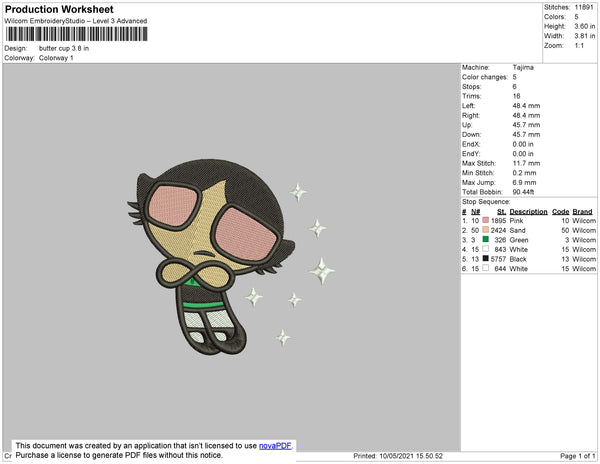Click the Stitches value 11891

click(584, 7)
